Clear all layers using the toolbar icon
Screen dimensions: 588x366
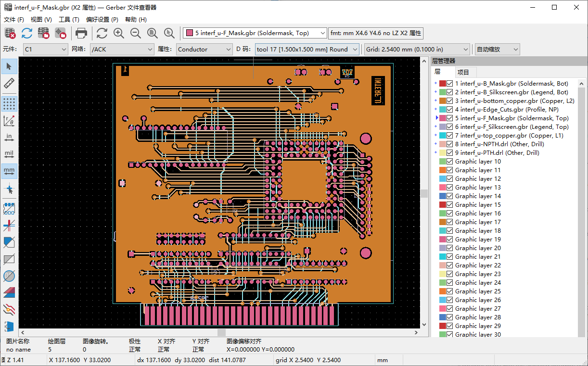coord(9,33)
